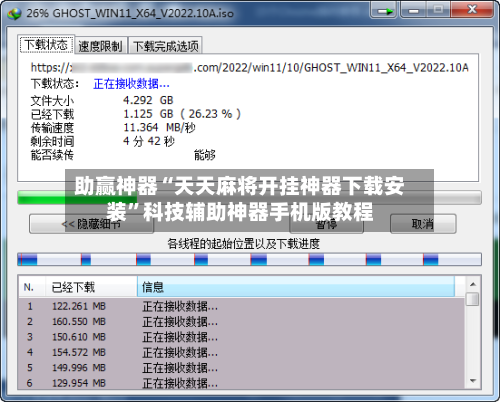Sort by the 信息 column header
This screenshot has height=402, width=500.
pos(296,287)
